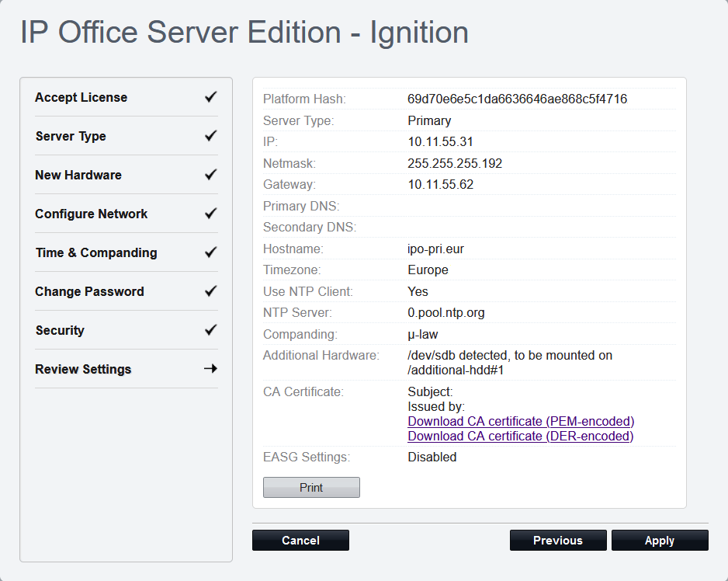Apply the reviewed settings

click(660, 540)
